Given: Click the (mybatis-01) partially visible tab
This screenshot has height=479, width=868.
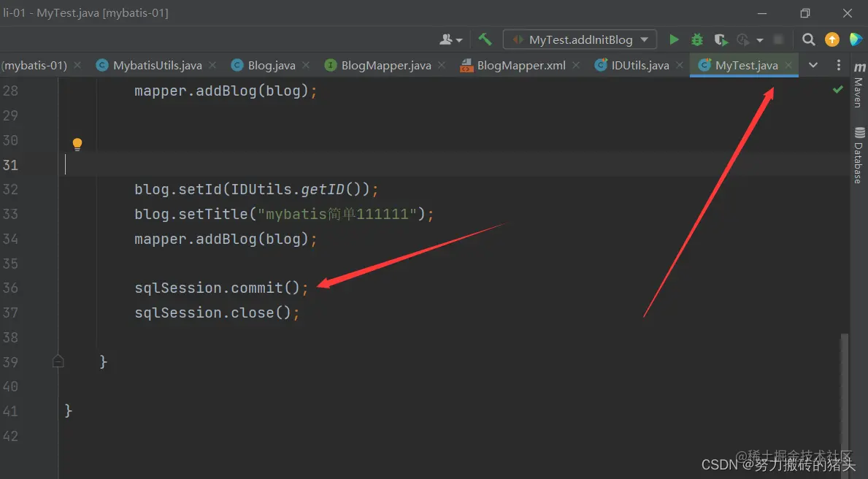Looking at the screenshot, I should point(34,65).
